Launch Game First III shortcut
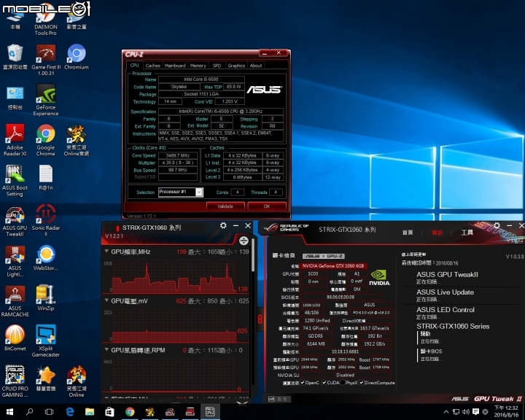Viewport: 525px width, 420px height. [46, 61]
